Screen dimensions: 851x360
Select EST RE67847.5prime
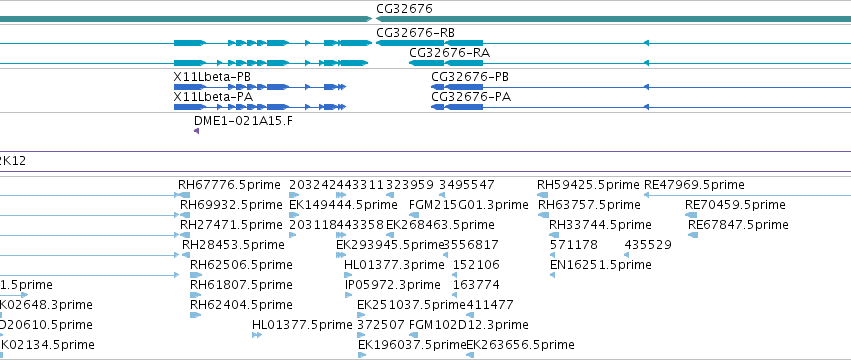pos(739,225)
